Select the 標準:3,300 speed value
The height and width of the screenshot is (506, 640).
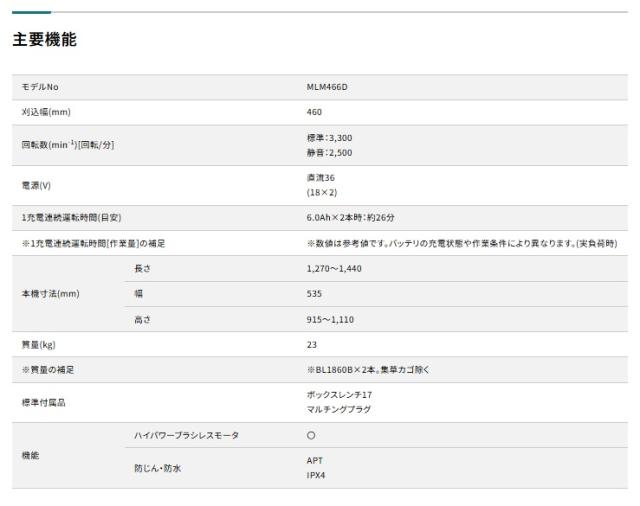click(329, 138)
